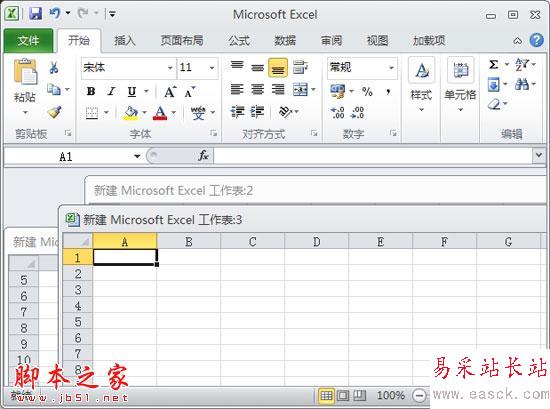Toggle Center horizontal alignment
550x409 pixels.
[x=257, y=89]
